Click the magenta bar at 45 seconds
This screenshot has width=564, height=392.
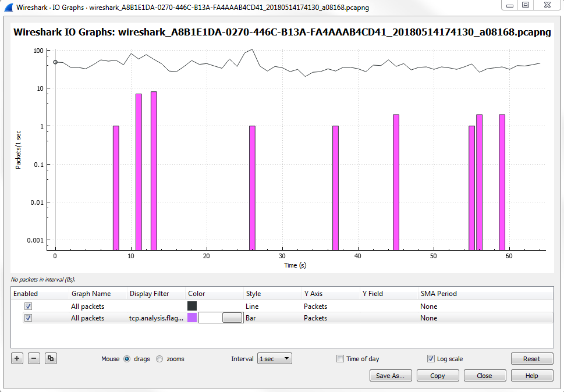(x=396, y=182)
